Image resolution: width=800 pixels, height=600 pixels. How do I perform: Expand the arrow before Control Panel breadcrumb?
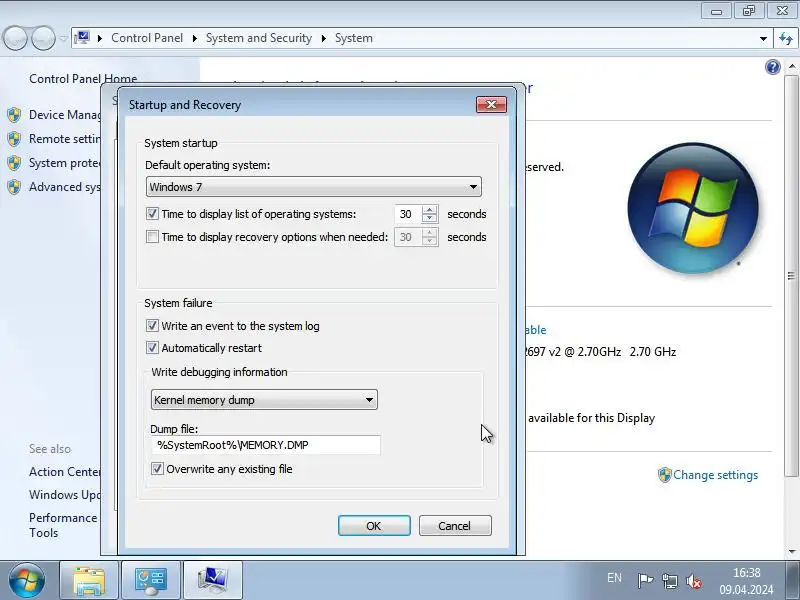click(x=100, y=38)
